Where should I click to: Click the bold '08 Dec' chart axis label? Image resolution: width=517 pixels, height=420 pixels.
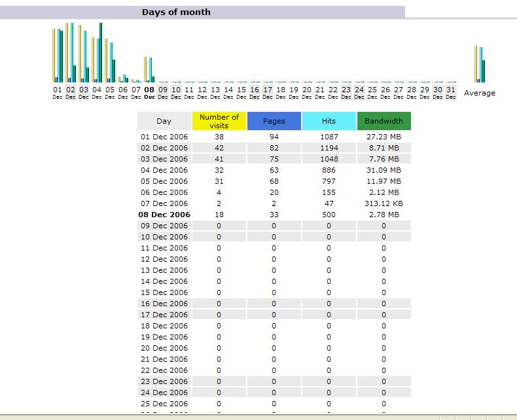pyautogui.click(x=149, y=92)
